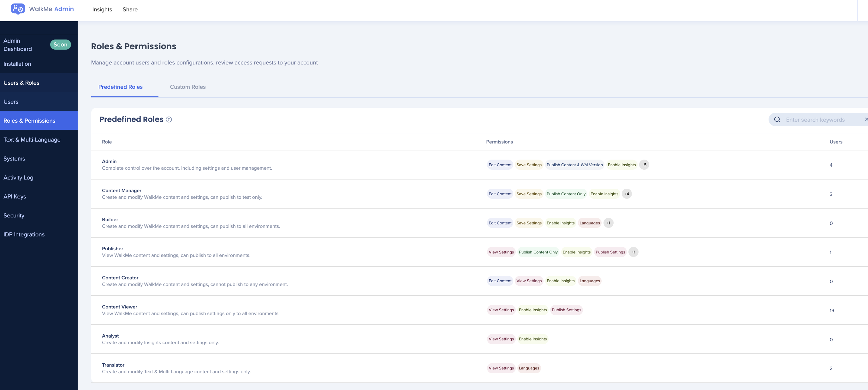The image size is (868, 390).
Task: Switch to the Custom Roles tab
Action: (188, 87)
